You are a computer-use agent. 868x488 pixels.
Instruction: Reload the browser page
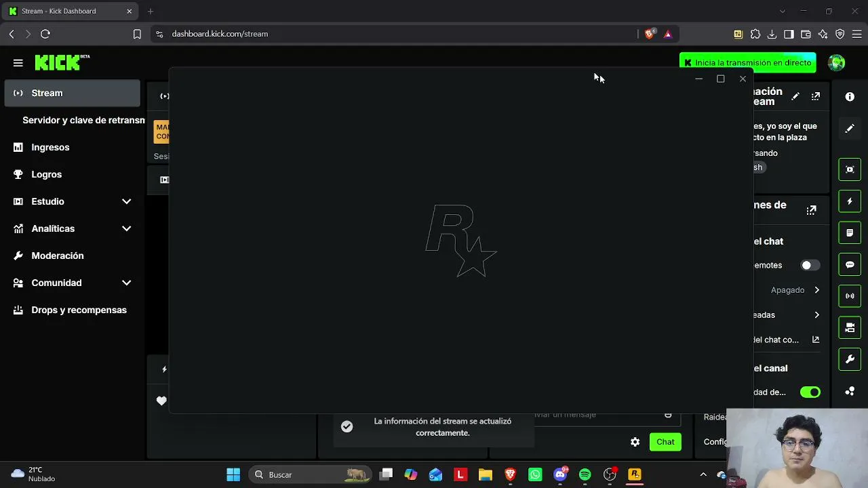[x=45, y=34]
